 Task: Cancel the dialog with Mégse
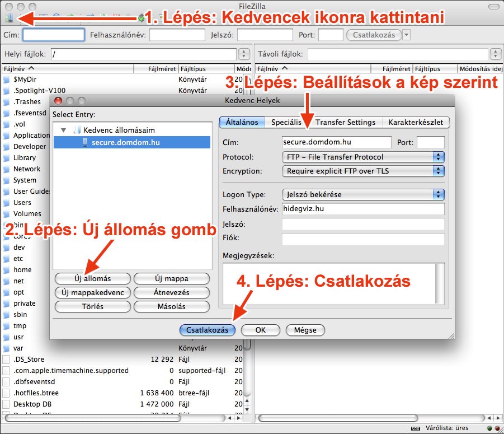tap(305, 330)
